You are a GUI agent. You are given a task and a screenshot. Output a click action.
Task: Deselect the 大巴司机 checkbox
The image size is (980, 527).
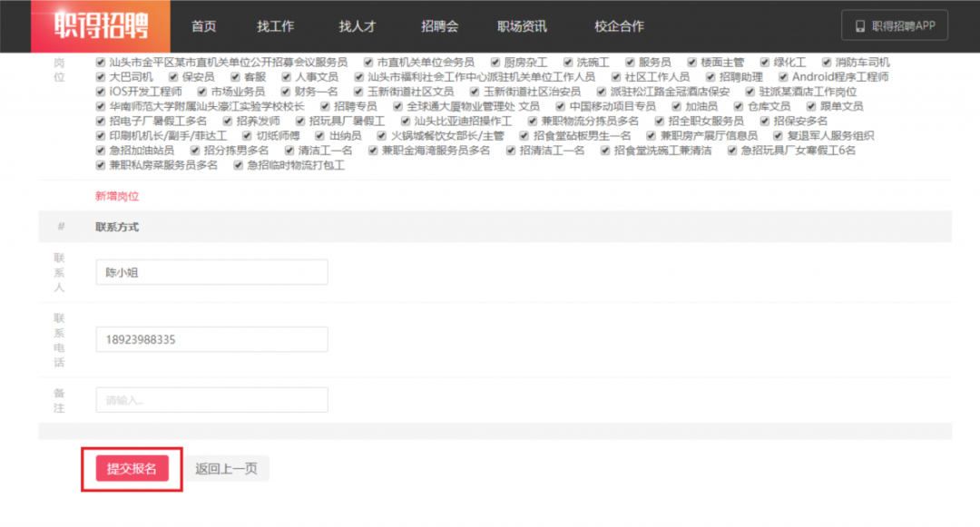pos(102,77)
